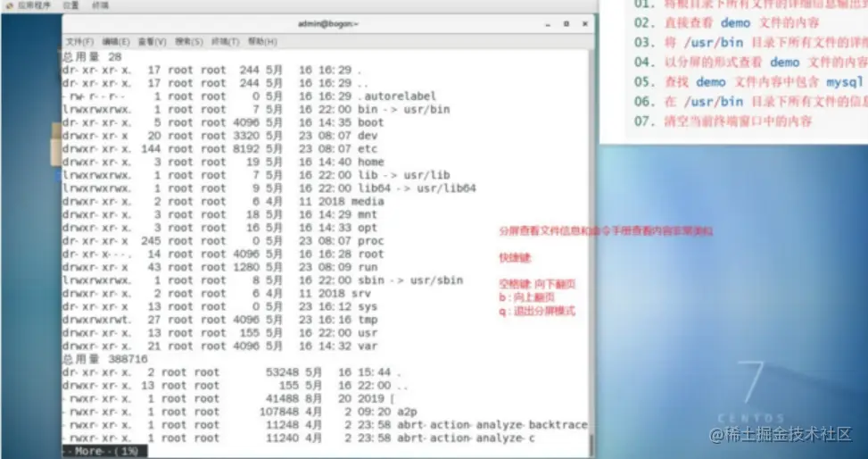Click note line 02 about viewing demo
868x459 pixels.
pyautogui.click(x=727, y=23)
